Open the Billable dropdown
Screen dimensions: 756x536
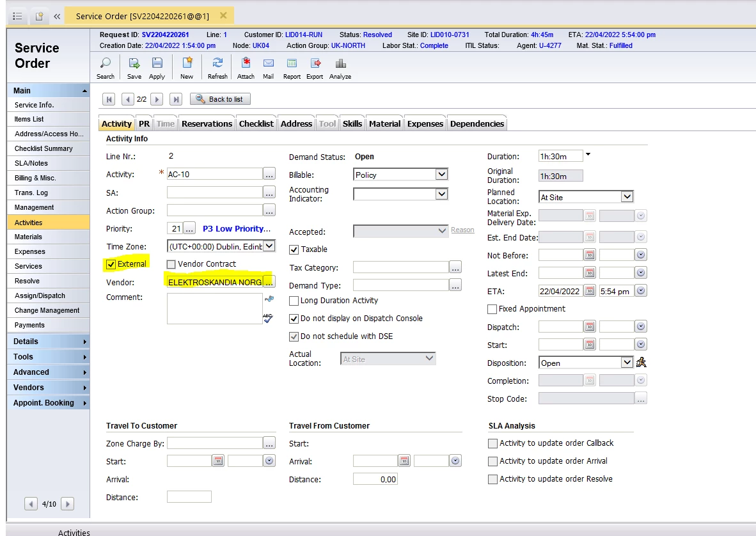pyautogui.click(x=441, y=175)
